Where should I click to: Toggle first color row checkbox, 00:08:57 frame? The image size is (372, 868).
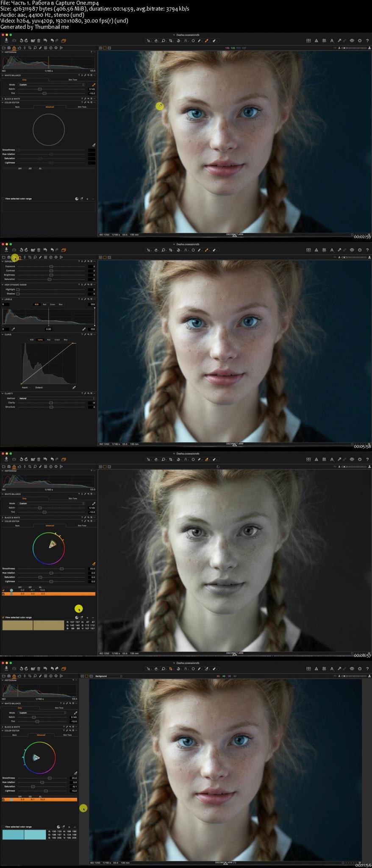tap(3, 590)
